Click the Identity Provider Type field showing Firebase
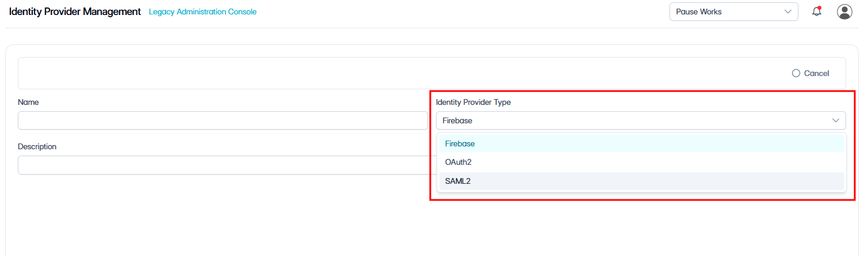The height and width of the screenshot is (257, 868). pos(641,120)
